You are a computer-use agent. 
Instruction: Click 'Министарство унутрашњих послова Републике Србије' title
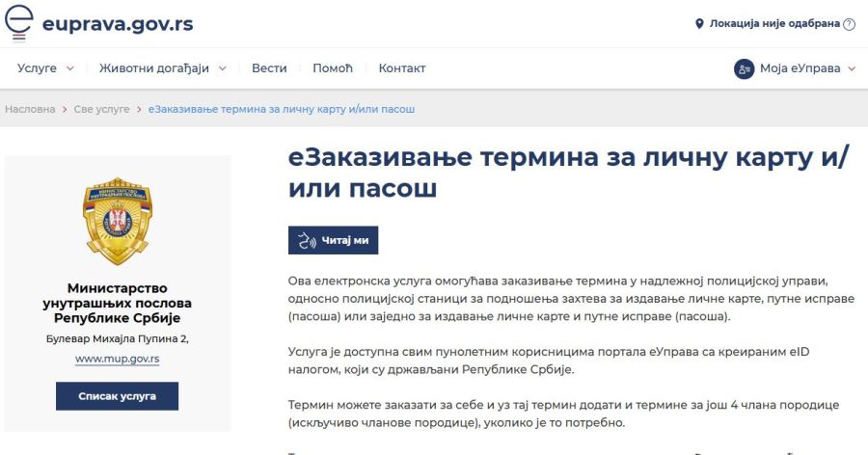[118, 303]
